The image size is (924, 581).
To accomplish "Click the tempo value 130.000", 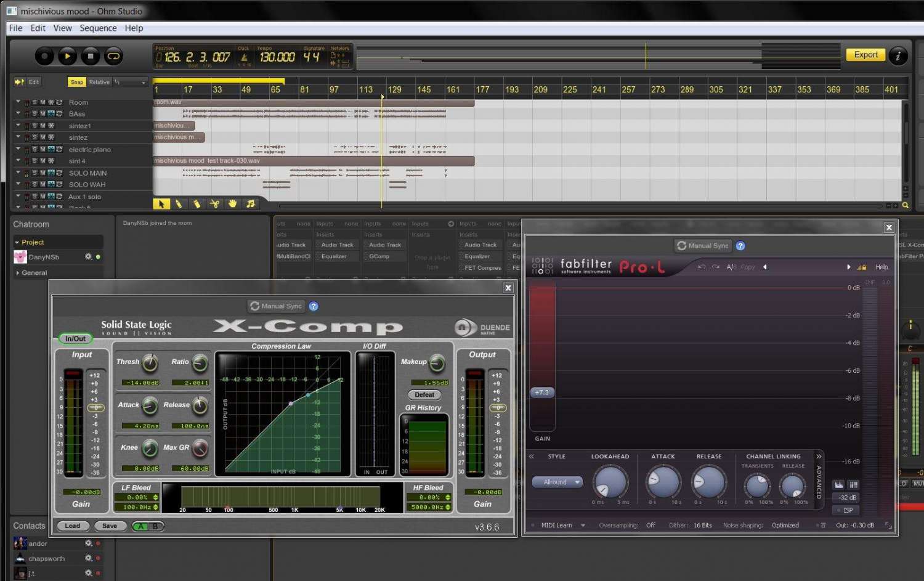I will point(277,57).
